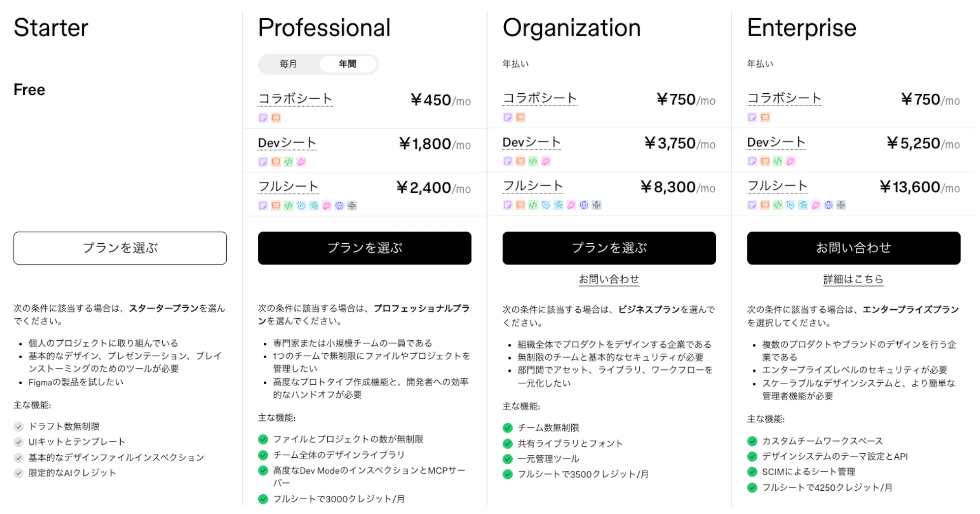Click the Figma Draw scribble icon under Enterprise フルシート
The width and height of the screenshot is (980, 514).
point(803,205)
